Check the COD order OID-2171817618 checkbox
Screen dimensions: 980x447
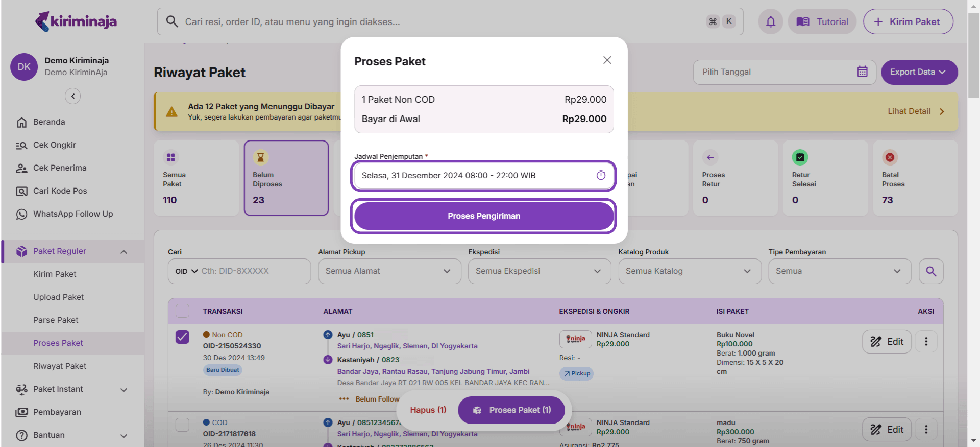(182, 425)
